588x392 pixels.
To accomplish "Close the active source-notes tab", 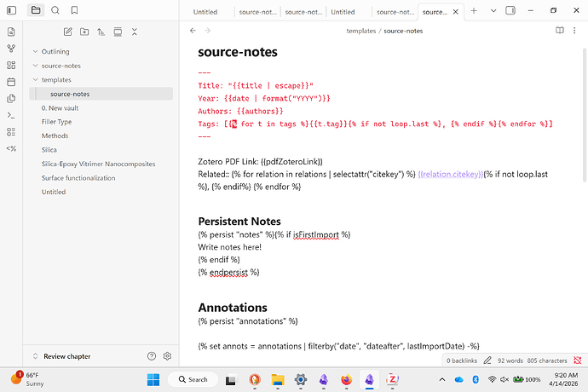I will [x=456, y=12].
